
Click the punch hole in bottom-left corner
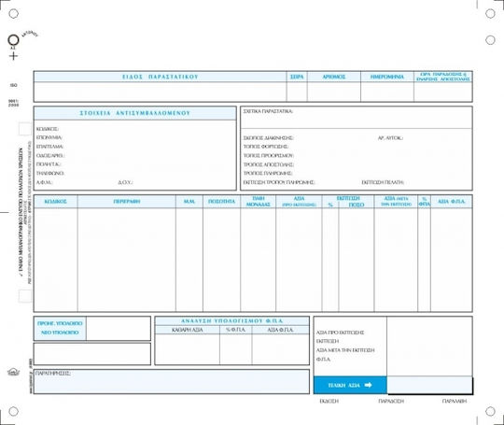tap(13, 411)
